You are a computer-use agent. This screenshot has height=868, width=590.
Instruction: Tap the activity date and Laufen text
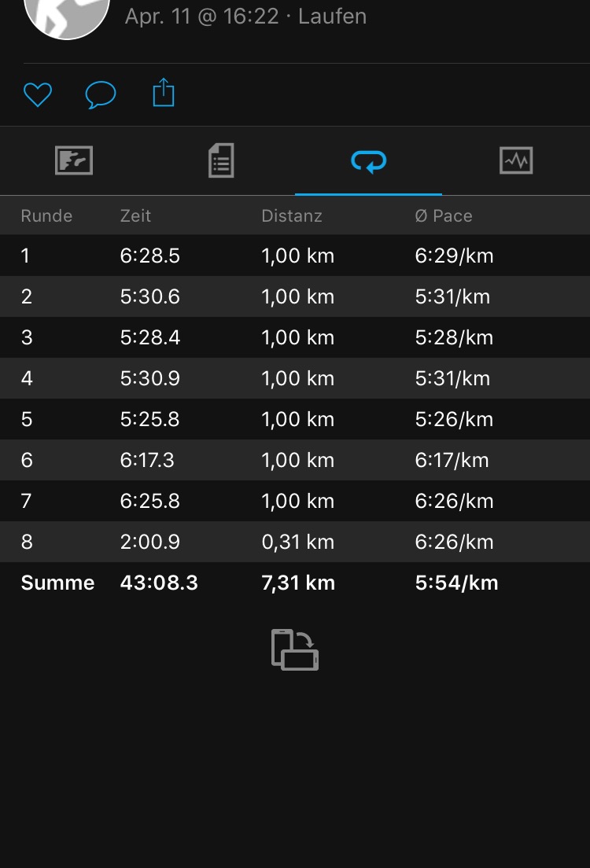pyautogui.click(x=245, y=16)
